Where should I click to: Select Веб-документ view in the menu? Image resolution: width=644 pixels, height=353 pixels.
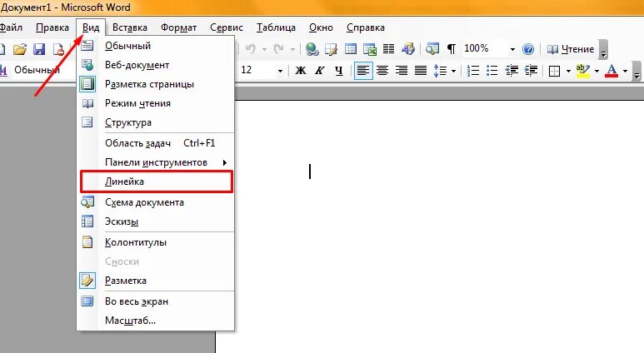tap(157, 65)
